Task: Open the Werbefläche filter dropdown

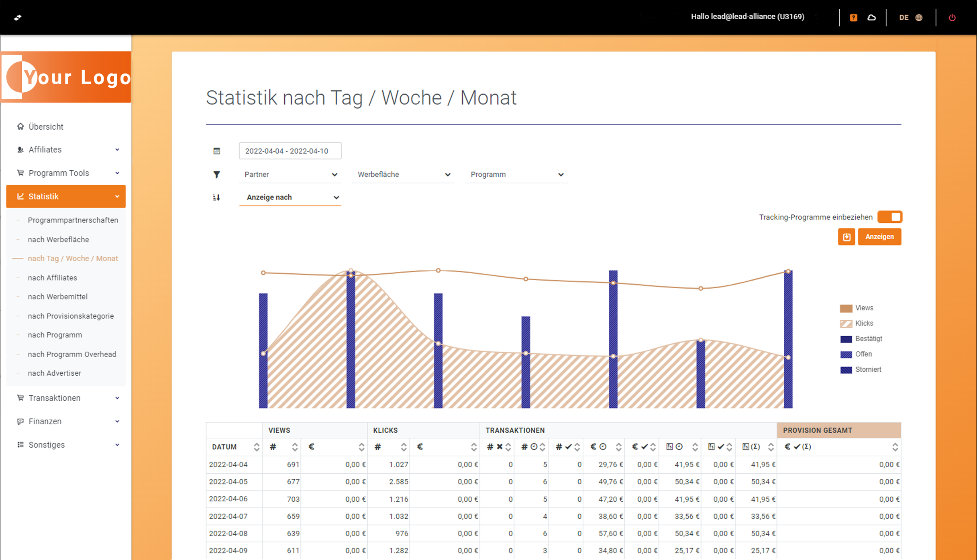Action: [403, 175]
